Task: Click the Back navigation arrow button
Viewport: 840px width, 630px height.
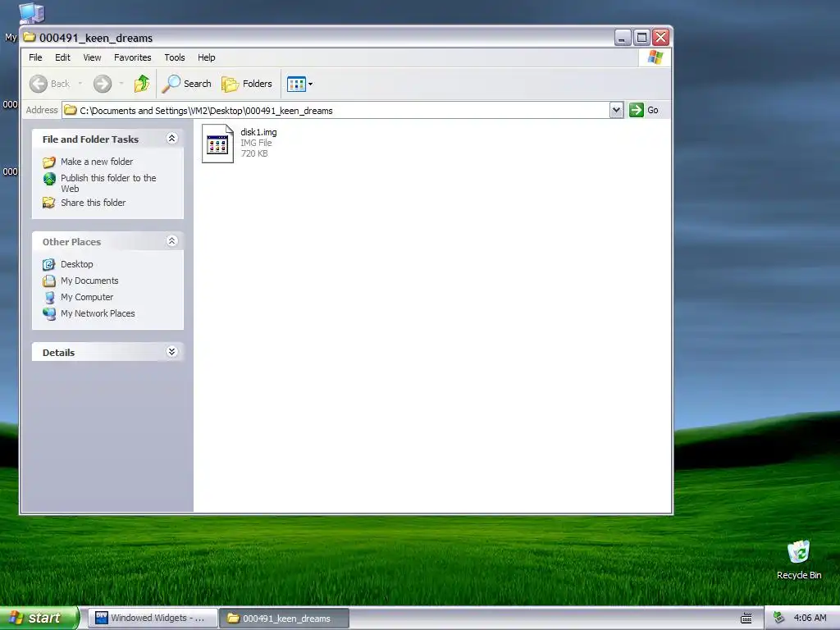Action: point(49,84)
